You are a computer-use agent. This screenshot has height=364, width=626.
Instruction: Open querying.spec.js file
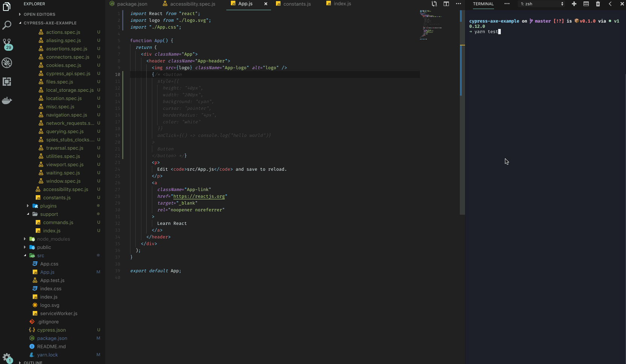(65, 132)
